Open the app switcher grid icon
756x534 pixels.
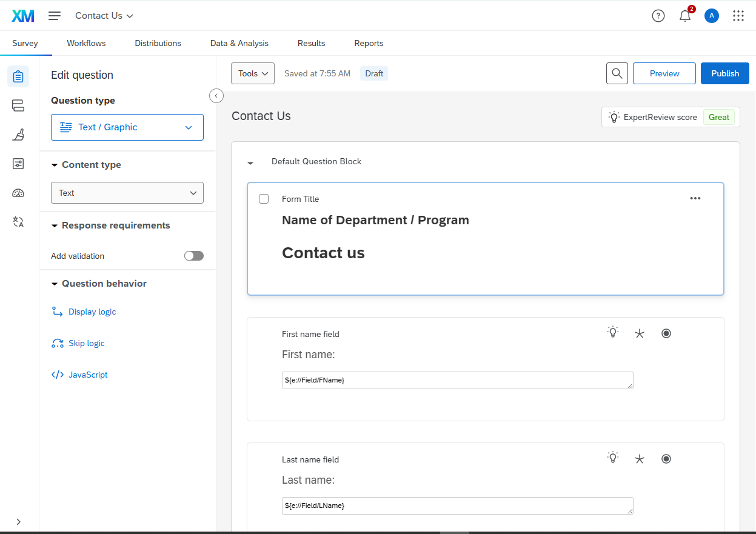(x=738, y=16)
